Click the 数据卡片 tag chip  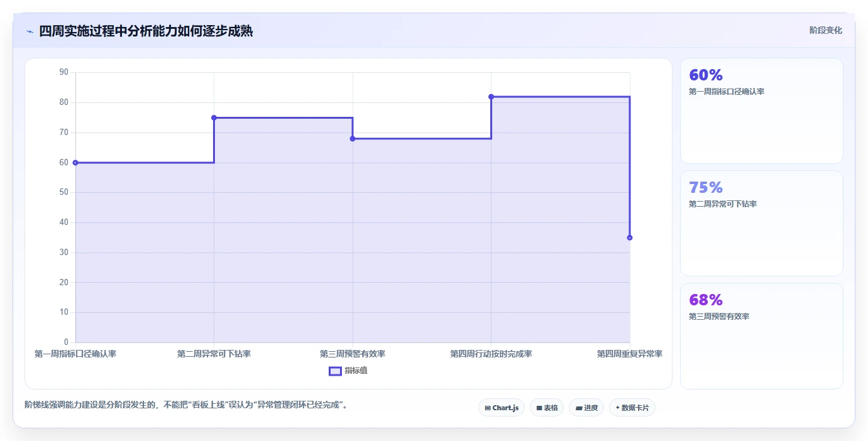tap(632, 408)
